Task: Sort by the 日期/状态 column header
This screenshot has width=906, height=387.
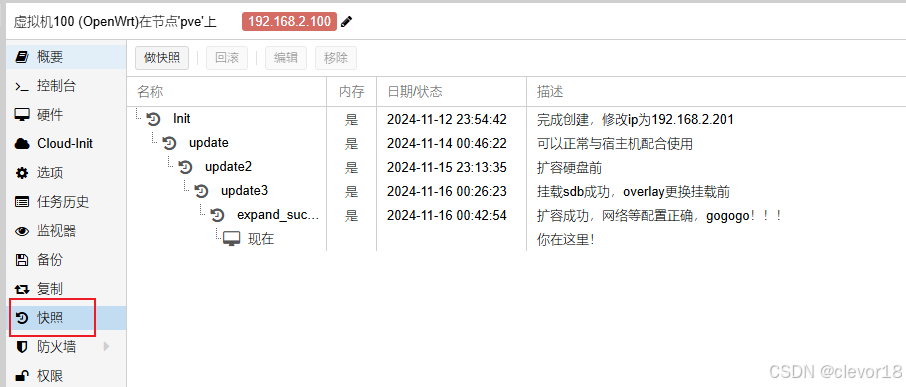Action: pos(451,91)
